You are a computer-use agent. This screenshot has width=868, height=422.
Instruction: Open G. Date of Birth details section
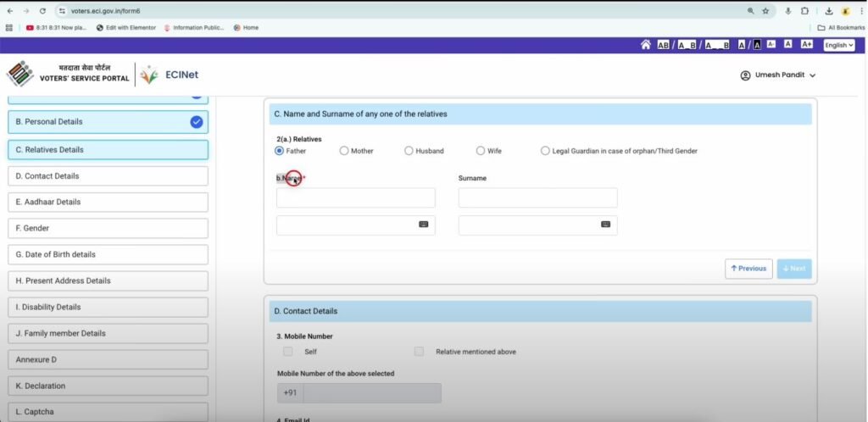click(x=108, y=254)
